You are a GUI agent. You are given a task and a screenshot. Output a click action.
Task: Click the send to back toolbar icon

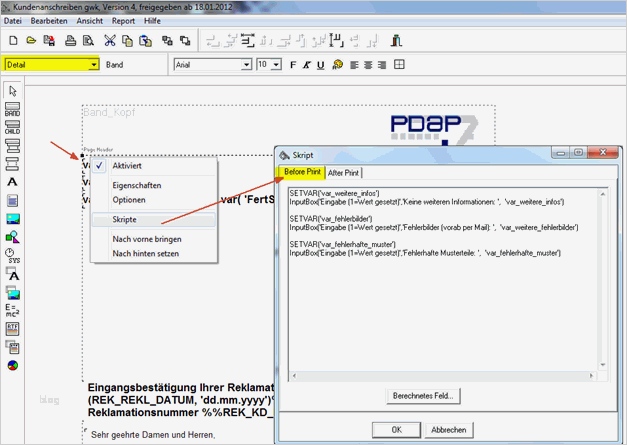tap(185, 40)
